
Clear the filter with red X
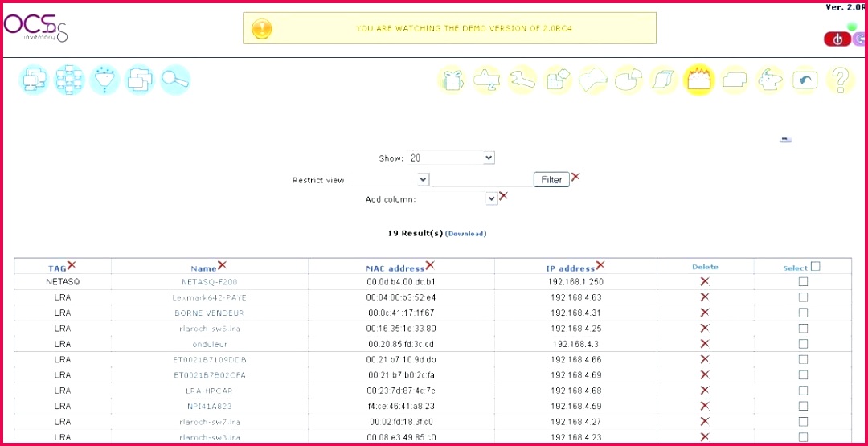coord(575,177)
